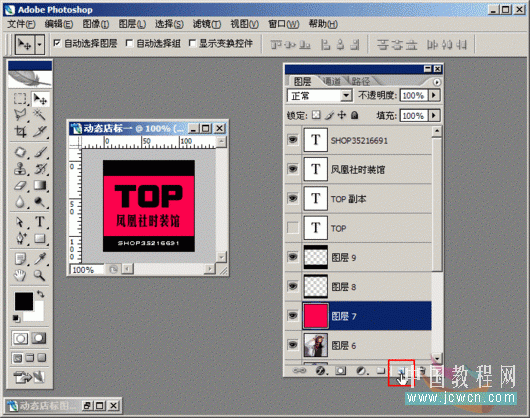Create a new layer group folder

point(381,371)
